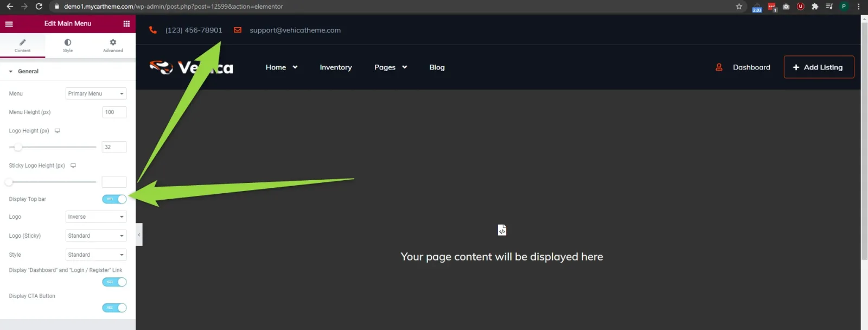868x330 pixels.
Task: Click the Add Listing button
Action: (x=819, y=67)
